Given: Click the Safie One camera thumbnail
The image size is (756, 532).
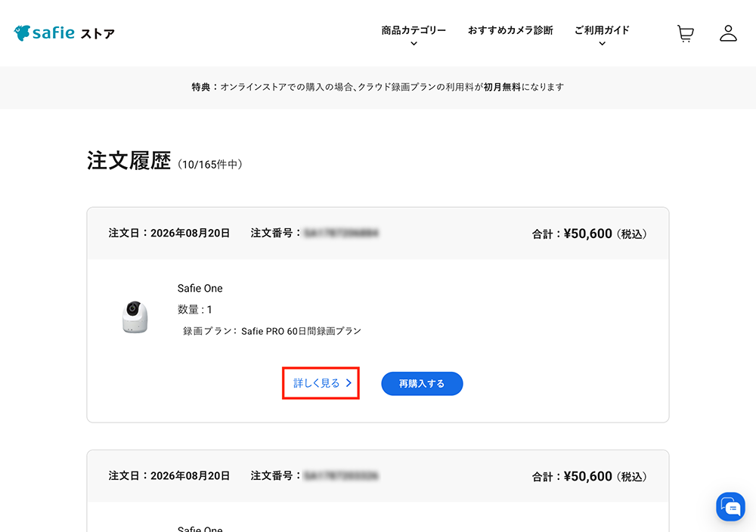Looking at the screenshot, I should pyautogui.click(x=135, y=317).
